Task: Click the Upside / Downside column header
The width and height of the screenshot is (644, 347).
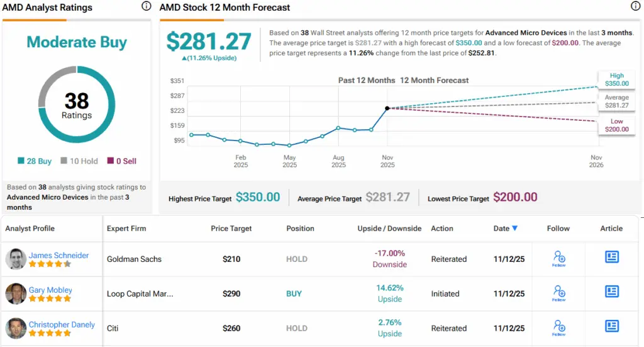Action: click(389, 229)
